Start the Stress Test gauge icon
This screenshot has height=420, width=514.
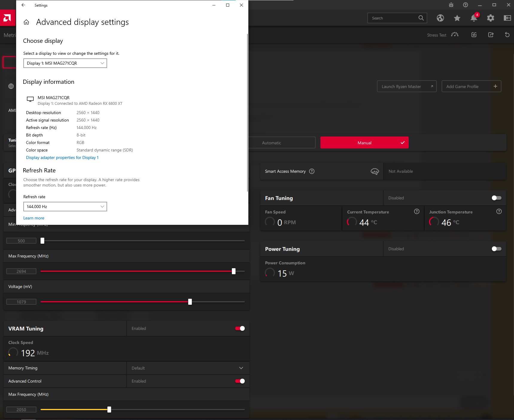455,35
